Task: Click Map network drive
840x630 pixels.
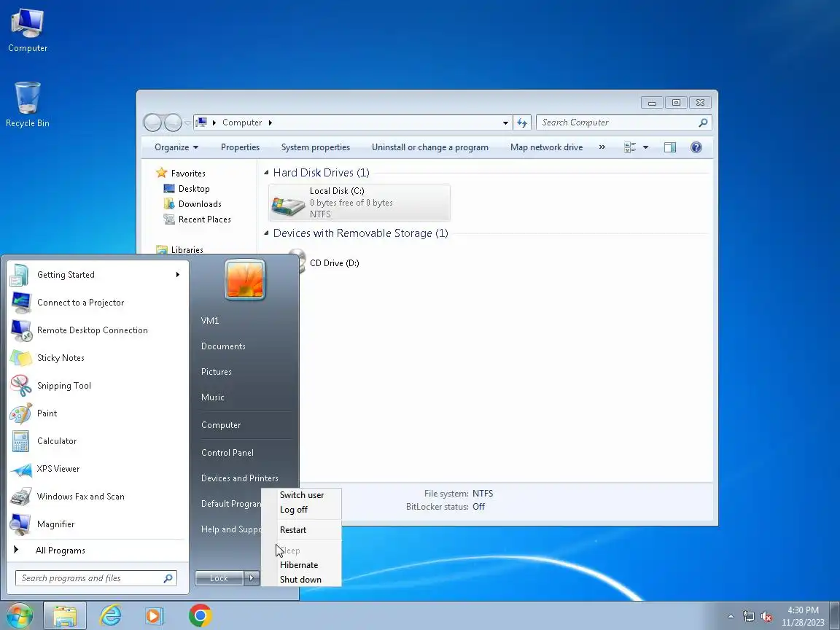Action: (546, 147)
